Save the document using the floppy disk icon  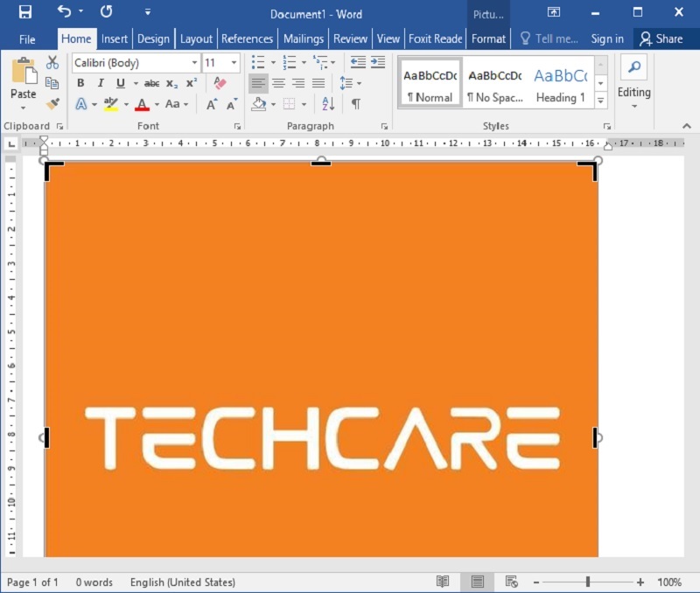[24, 12]
